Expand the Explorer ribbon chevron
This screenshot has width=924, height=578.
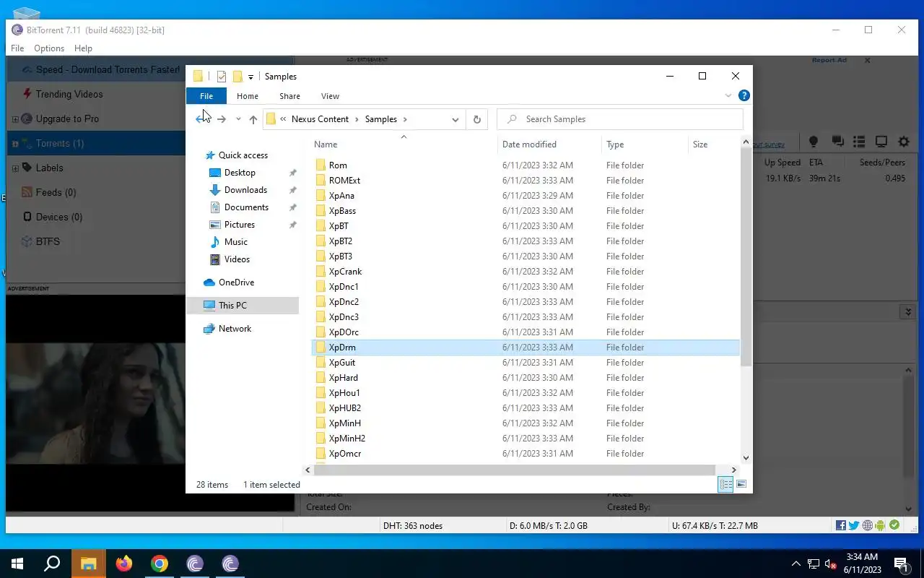728,95
